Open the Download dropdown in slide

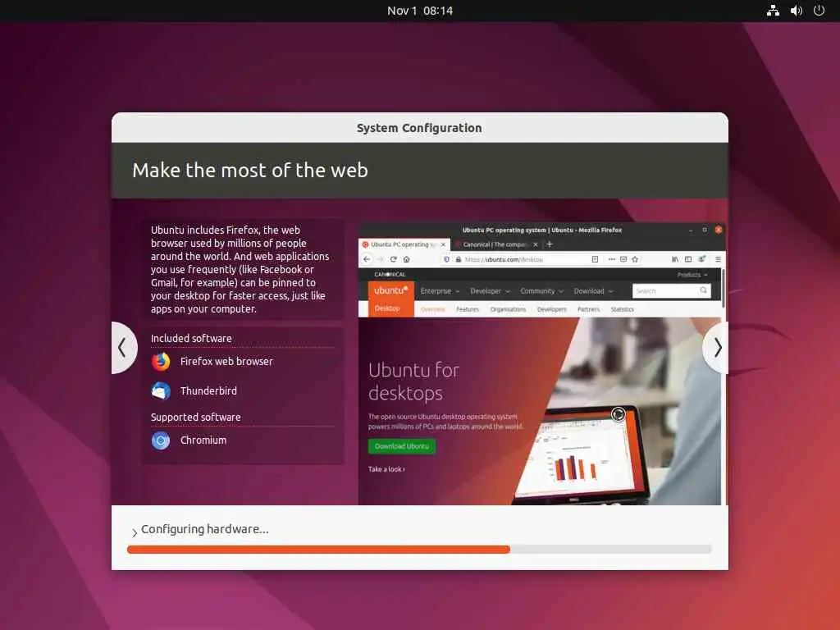(593, 291)
